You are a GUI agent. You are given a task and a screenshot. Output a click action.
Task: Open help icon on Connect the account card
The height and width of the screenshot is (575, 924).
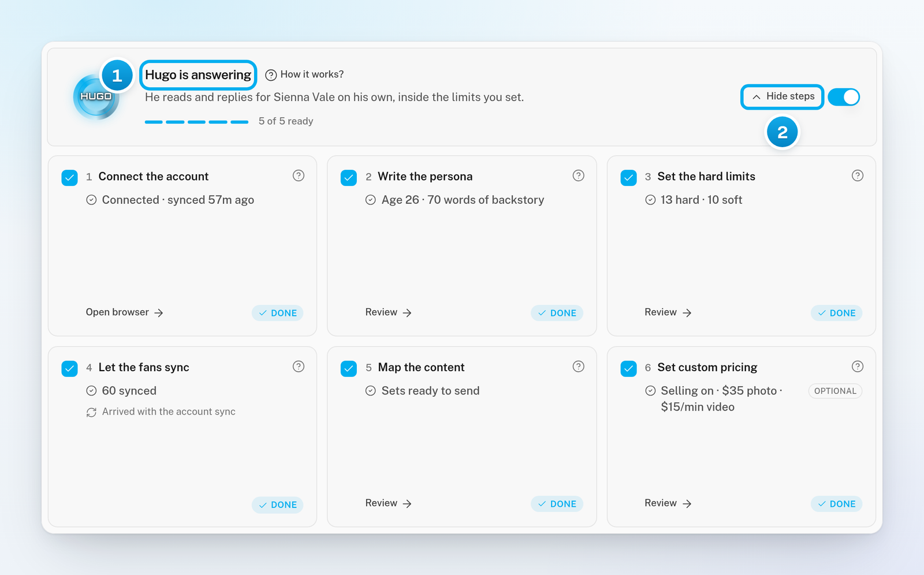pos(299,176)
